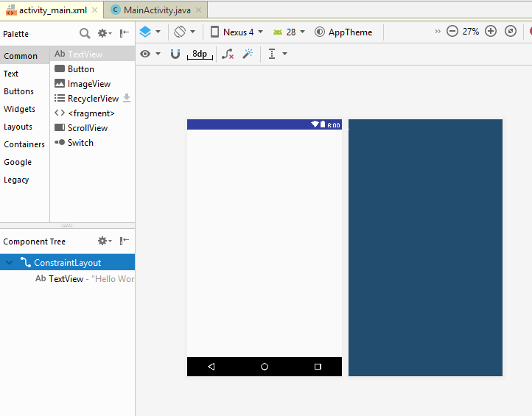Toggle autoconnect magnet

(175, 54)
